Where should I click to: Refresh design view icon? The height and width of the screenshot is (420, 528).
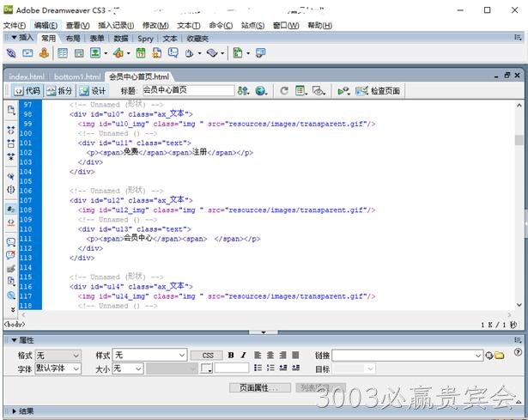(x=284, y=90)
